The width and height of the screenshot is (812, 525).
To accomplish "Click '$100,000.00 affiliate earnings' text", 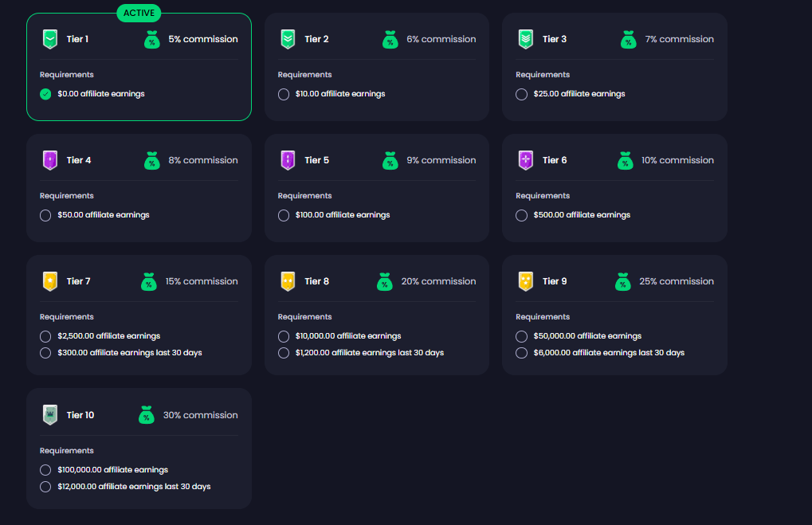I will pyautogui.click(x=113, y=470).
